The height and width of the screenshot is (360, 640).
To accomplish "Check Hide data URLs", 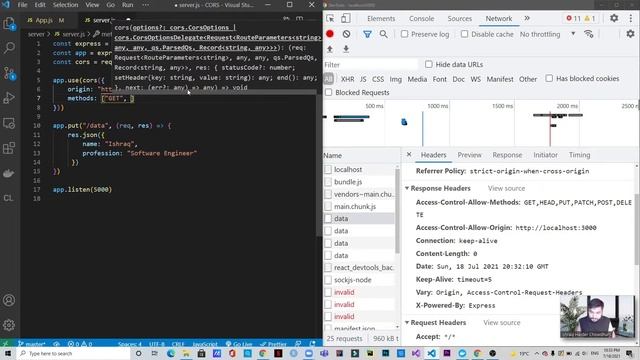I will (x=429, y=64).
